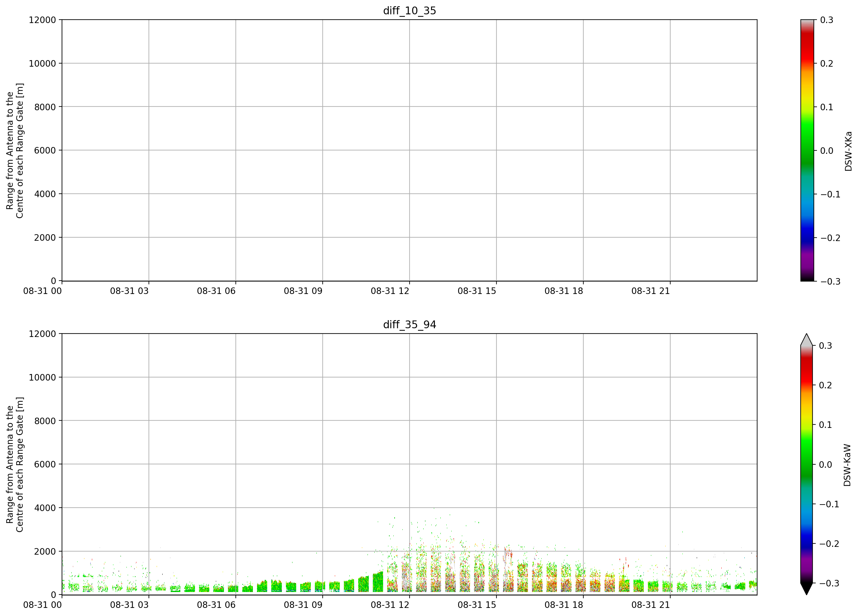Click "08-31 00" x-tick under diff_10_35 plot

click(x=42, y=291)
